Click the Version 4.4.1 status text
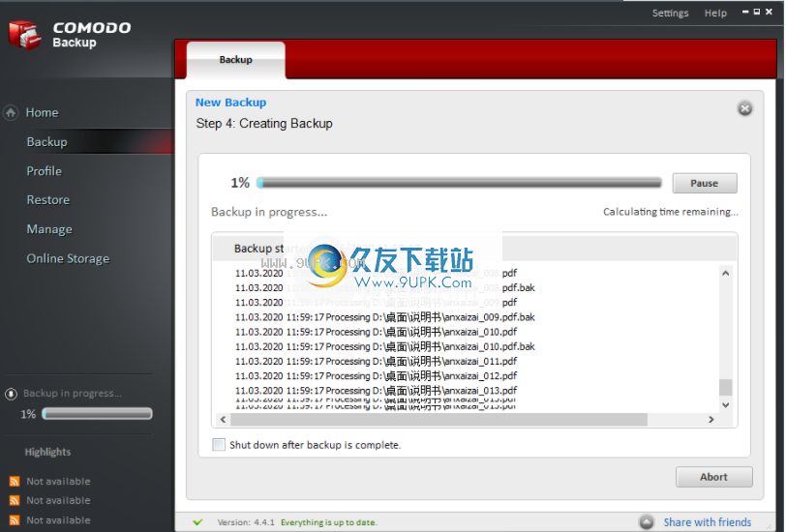Screen dimensions: 786x532 click(x=246, y=522)
